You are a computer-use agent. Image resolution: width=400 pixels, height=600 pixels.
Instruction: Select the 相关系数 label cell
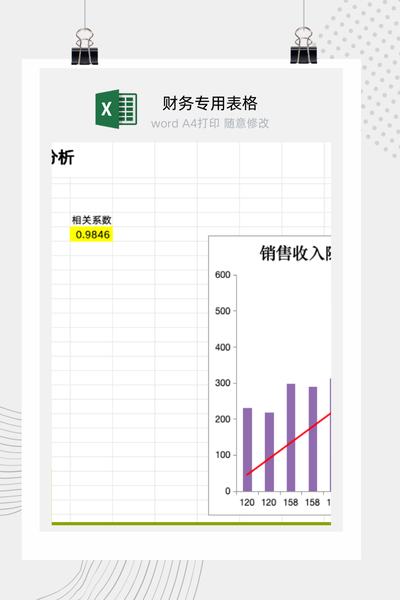coord(91,220)
